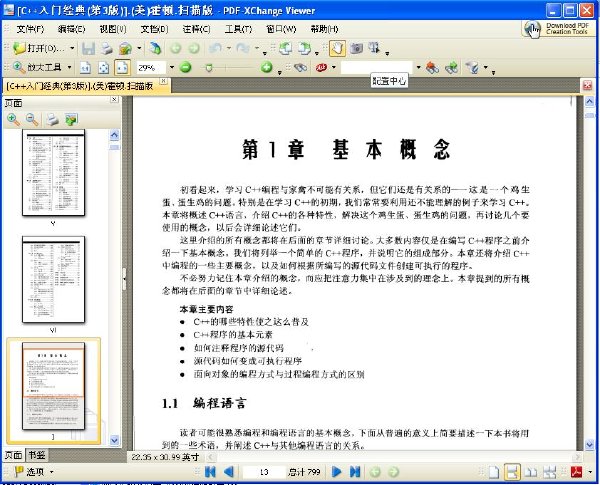Click the Download PDF Creation Tools banner
Image resolution: width=600 pixels, height=485 pixels.
558,29
